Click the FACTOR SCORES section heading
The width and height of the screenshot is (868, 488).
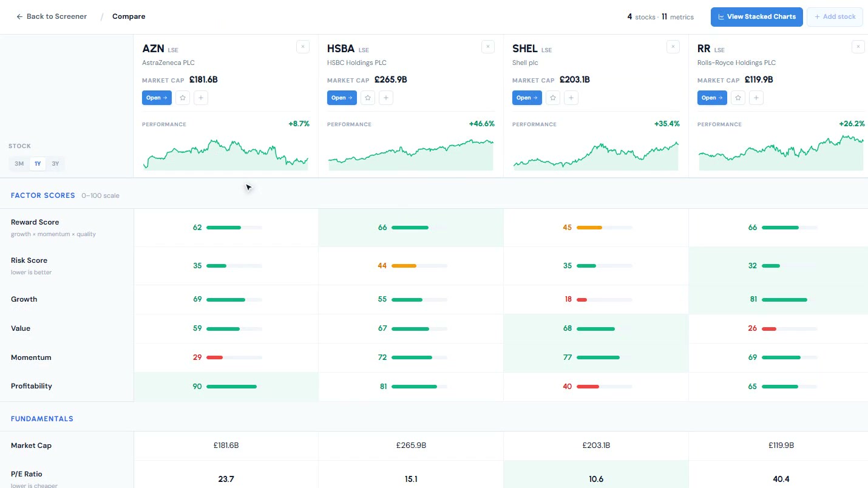[x=43, y=195]
